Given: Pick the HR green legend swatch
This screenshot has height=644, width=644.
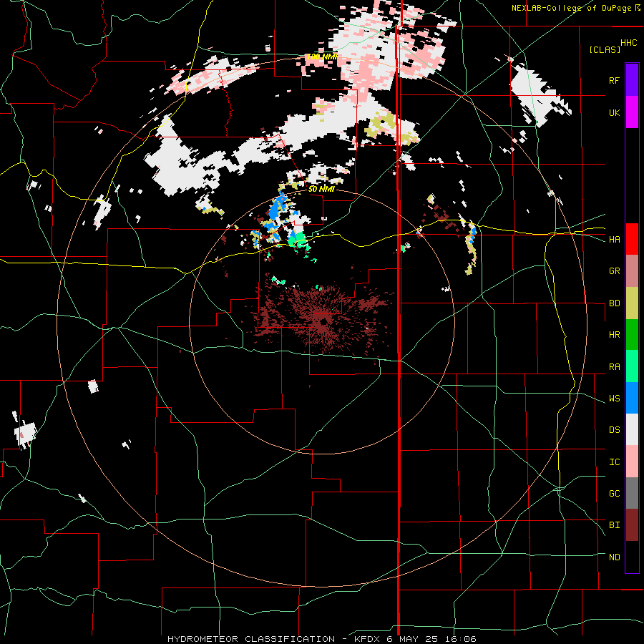Looking at the screenshot, I should (x=632, y=334).
